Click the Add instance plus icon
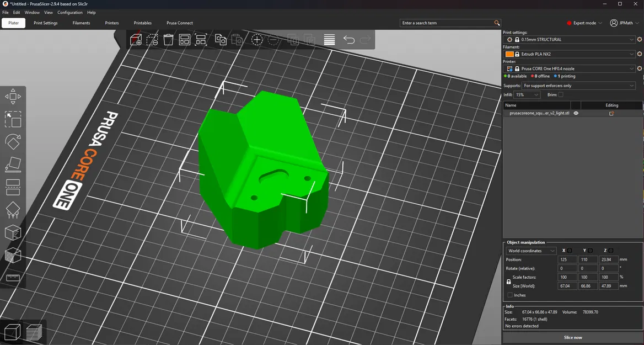This screenshot has width=644, height=345. (x=257, y=40)
